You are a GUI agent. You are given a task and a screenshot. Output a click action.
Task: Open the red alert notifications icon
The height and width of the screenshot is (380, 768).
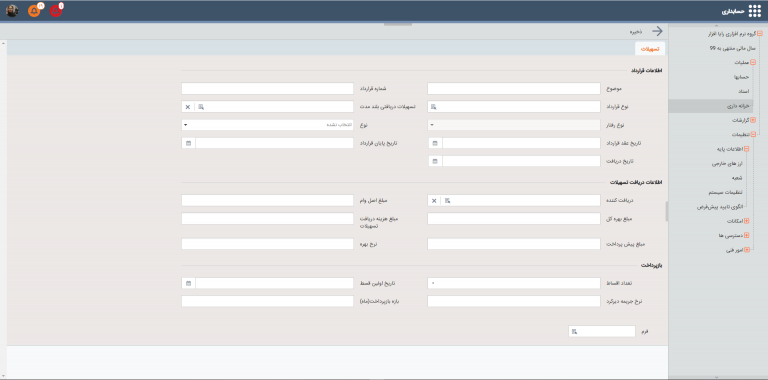click(56, 11)
